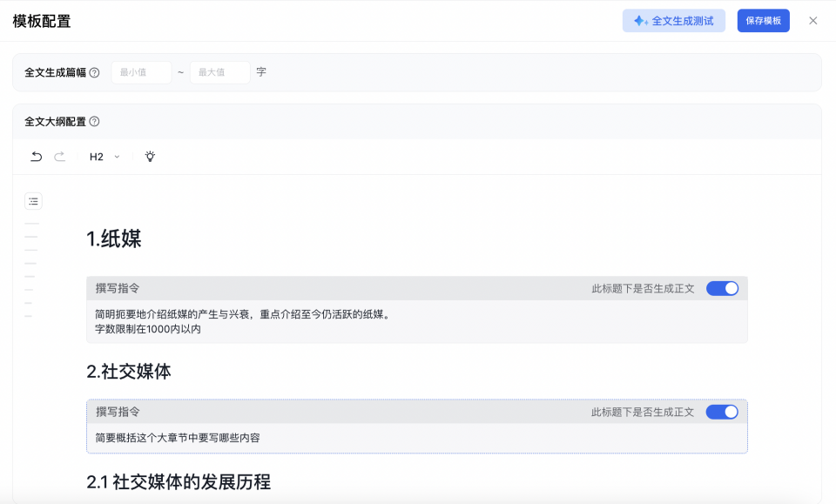Click help icon beside 全文大纲配置
836x504 pixels.
pos(94,122)
